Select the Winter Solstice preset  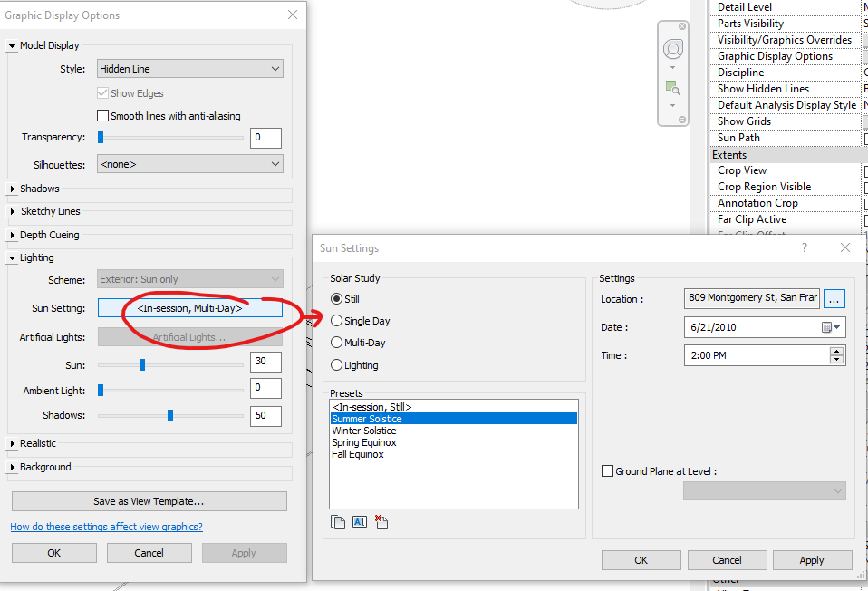click(366, 430)
